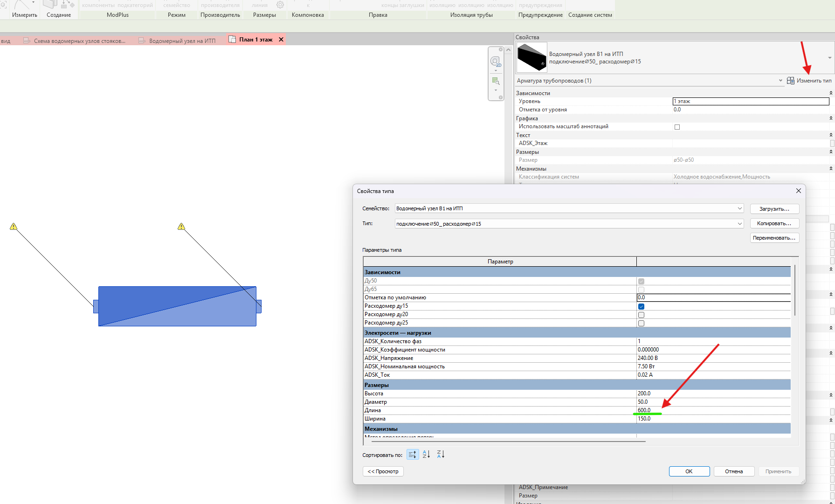
Task: Open Семейство dropdown in type dialog
Action: [739, 208]
